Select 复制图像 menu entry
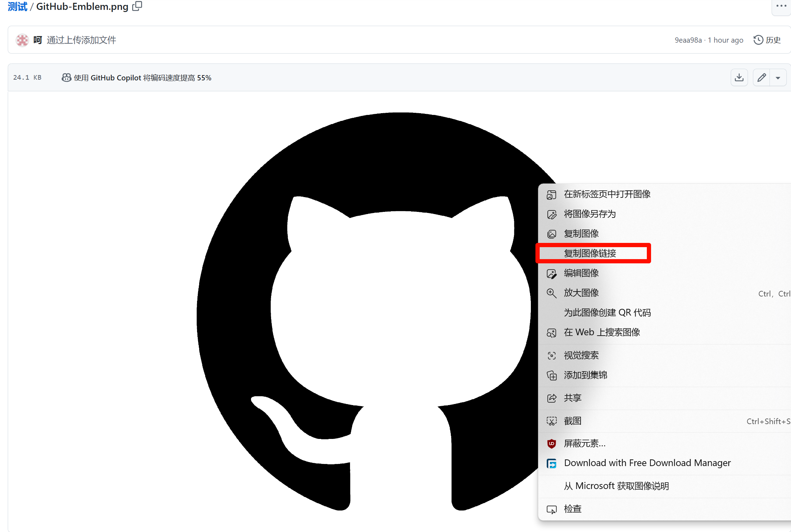 664,234
